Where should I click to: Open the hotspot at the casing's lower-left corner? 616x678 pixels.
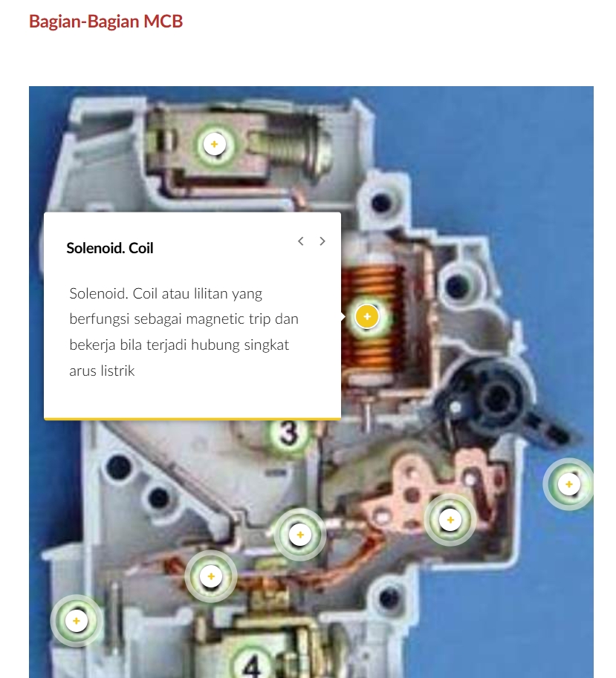pyautogui.click(x=77, y=621)
